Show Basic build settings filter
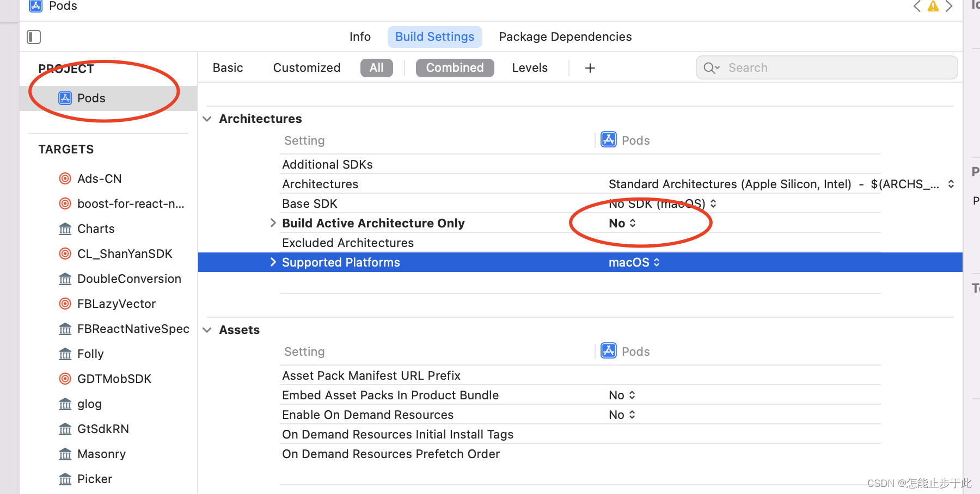Screen dimensions: 980x494 (228, 68)
